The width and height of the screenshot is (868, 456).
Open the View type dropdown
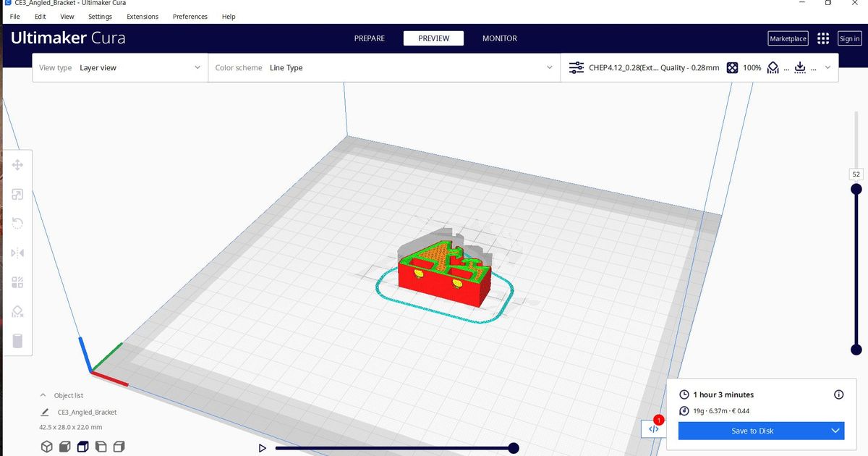click(x=120, y=67)
